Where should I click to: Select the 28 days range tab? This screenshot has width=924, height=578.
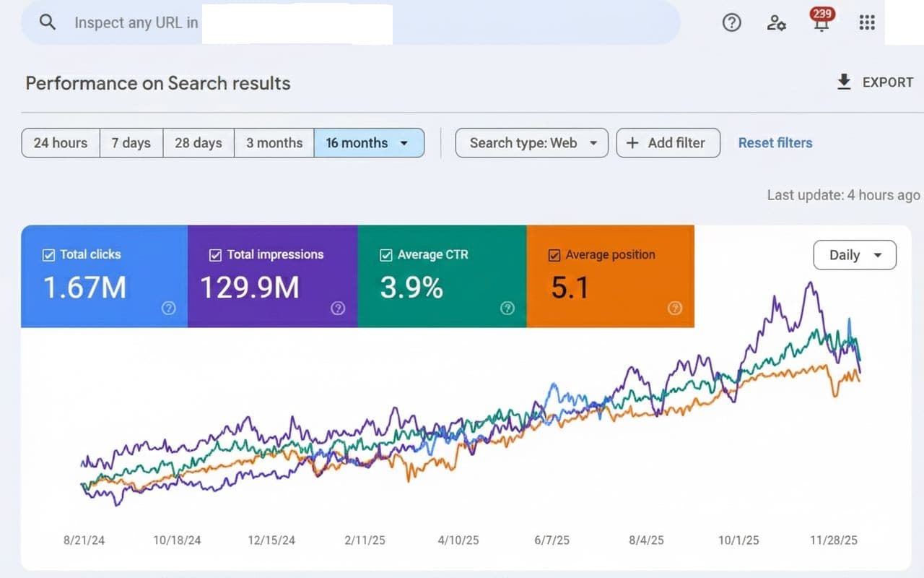(x=199, y=143)
